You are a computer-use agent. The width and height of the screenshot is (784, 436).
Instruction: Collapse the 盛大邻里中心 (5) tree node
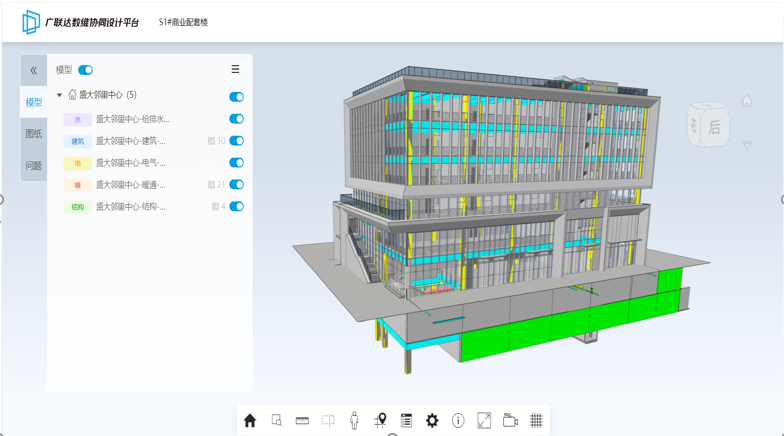pos(59,96)
